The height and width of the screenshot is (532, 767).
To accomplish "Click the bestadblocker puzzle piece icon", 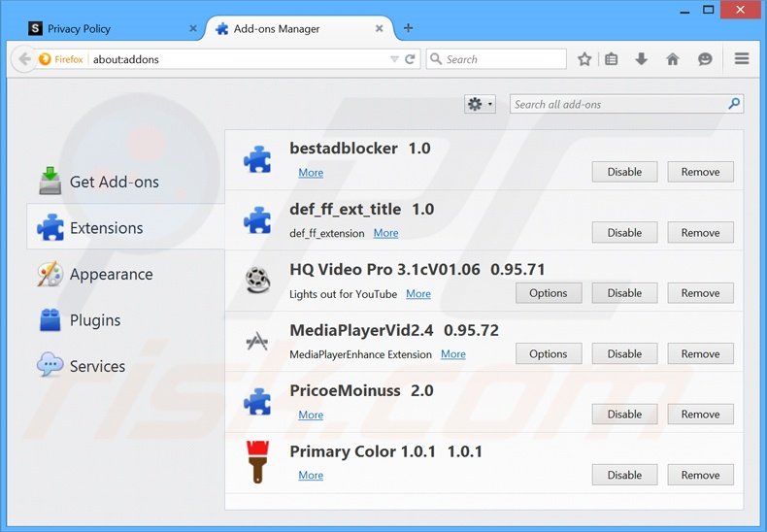I will tap(257, 159).
